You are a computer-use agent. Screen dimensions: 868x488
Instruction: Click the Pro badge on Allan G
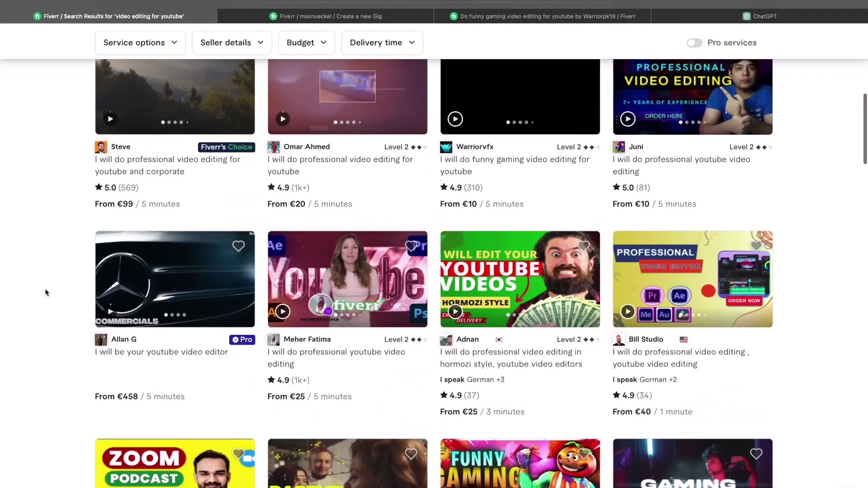242,339
